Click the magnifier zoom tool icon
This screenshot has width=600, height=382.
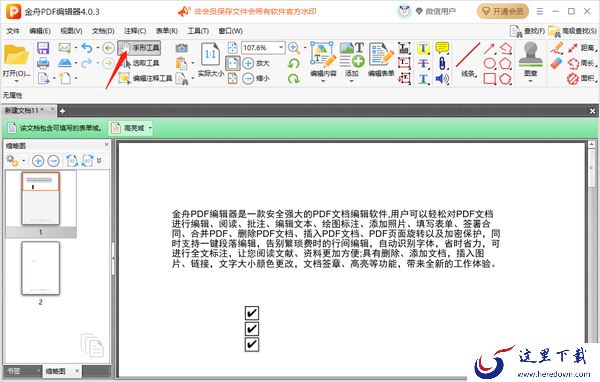coord(293,48)
